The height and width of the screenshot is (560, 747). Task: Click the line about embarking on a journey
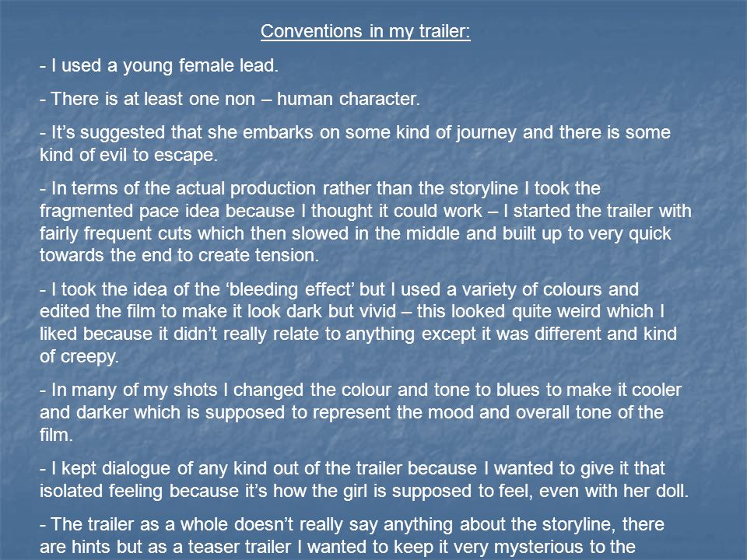pyautogui.click(x=355, y=132)
